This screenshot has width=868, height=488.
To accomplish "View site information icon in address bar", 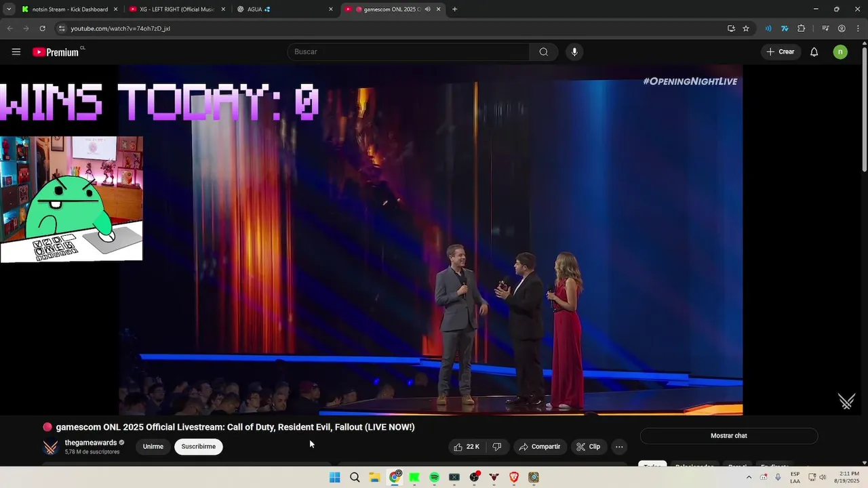I will [62, 28].
